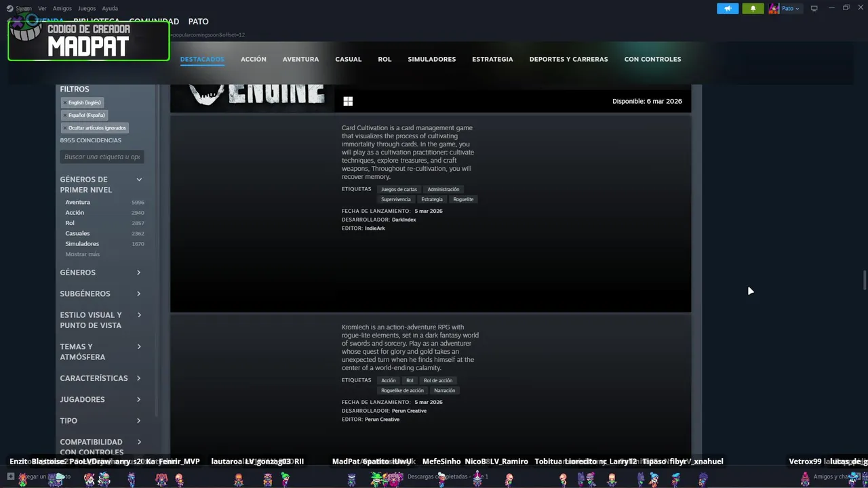The width and height of the screenshot is (868, 488).
Task: Open the Amigos menu
Action: (62, 9)
